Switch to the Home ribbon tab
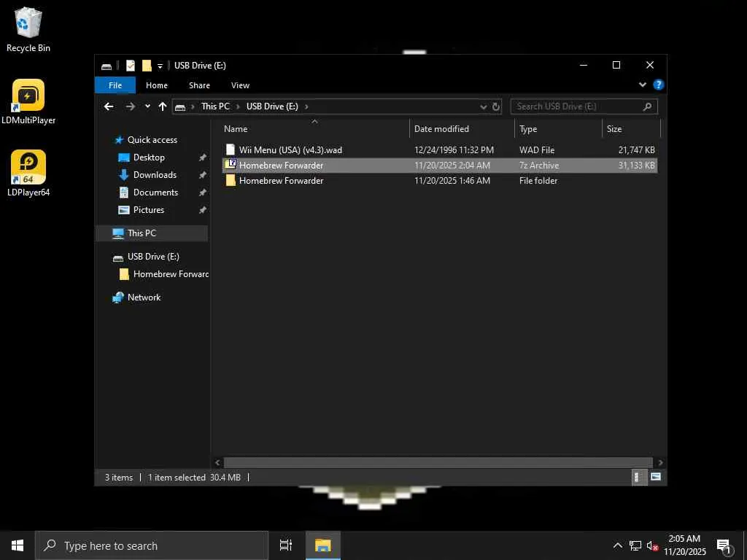This screenshot has height=560, width=747. tap(157, 85)
